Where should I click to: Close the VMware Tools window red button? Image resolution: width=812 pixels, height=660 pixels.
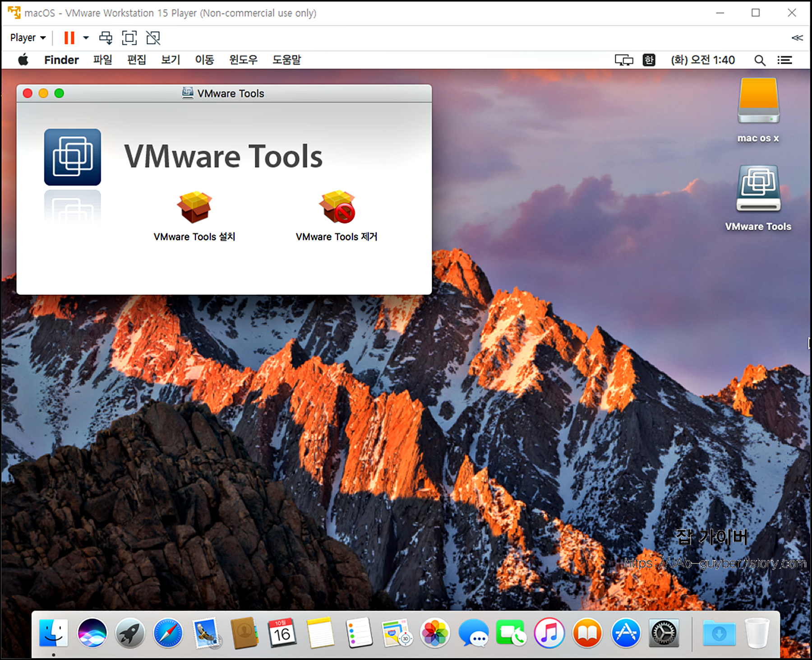28,93
